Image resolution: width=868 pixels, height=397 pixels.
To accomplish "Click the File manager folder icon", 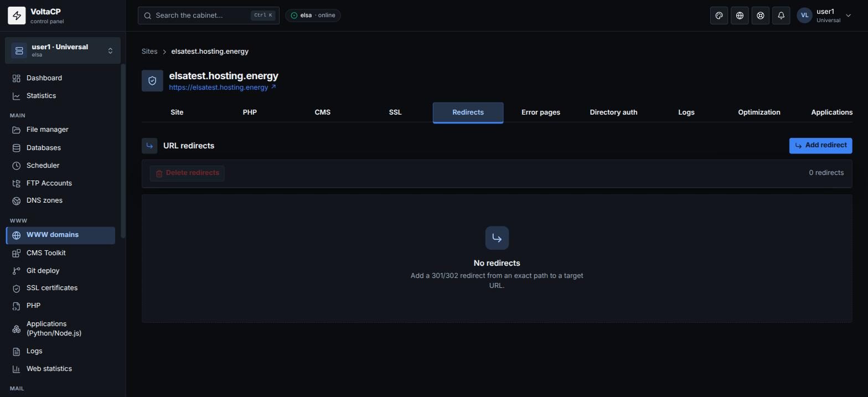I will 17,130.
